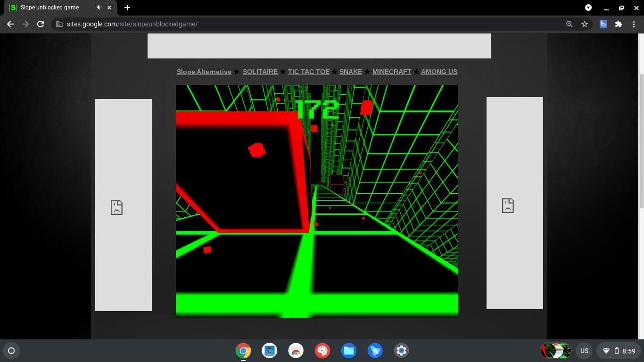644x362 pixels.
Task: Open the Slope Alternative link
Action: (x=204, y=72)
